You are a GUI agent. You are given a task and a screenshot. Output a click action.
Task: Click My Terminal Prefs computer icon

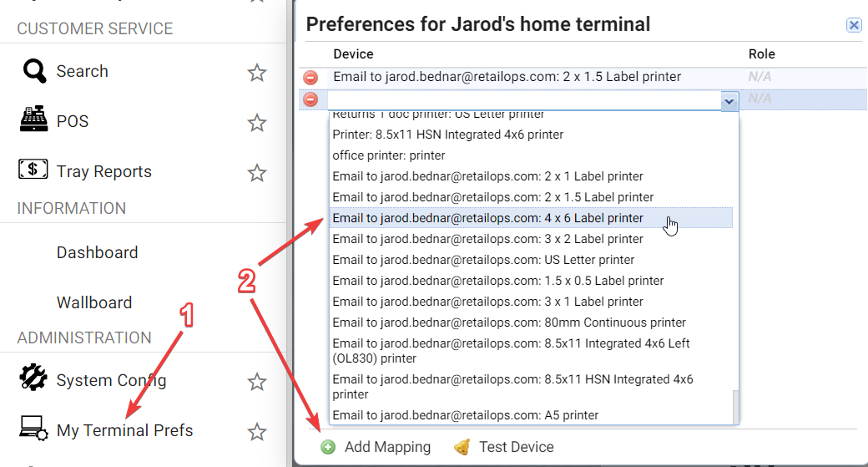[33, 428]
